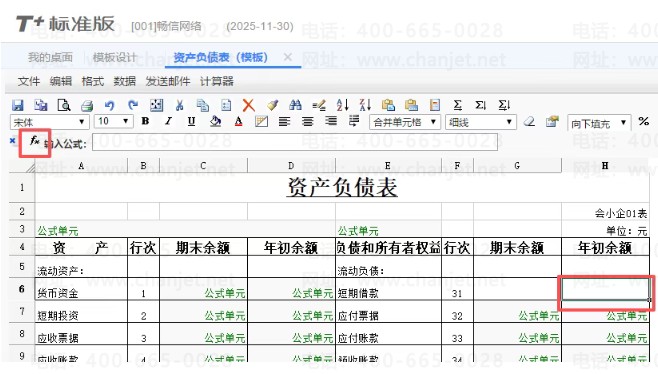The width and height of the screenshot is (658, 374).
Task: Delete with the red X icon
Action: coord(248,105)
